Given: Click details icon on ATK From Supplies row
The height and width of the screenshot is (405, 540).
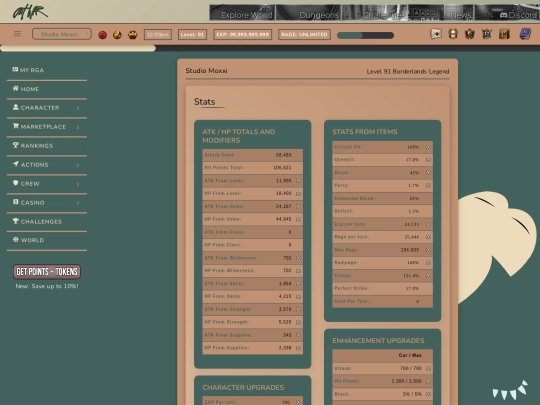Looking at the screenshot, I should click(298, 335).
